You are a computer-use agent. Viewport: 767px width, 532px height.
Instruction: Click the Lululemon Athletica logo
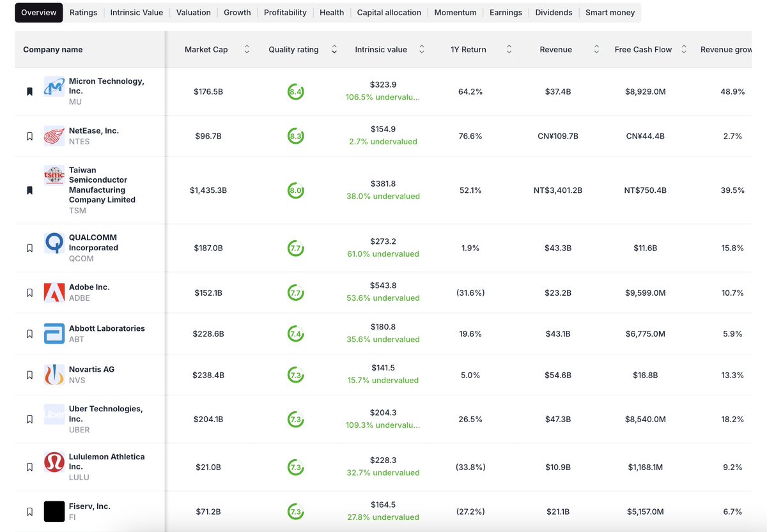(54, 462)
